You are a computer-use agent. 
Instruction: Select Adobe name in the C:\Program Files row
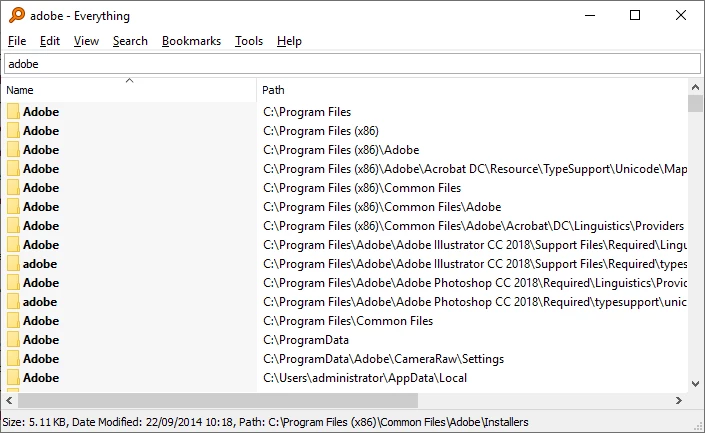coord(41,112)
